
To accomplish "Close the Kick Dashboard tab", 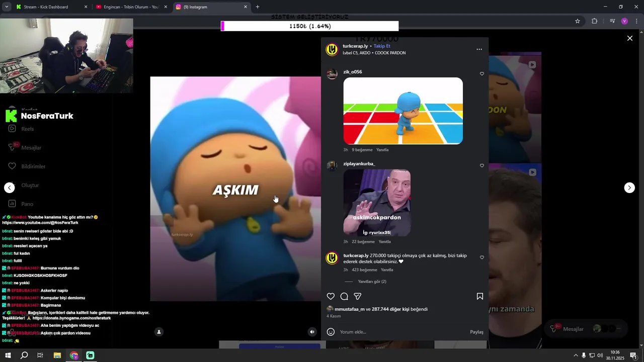I will tap(86, 7).
